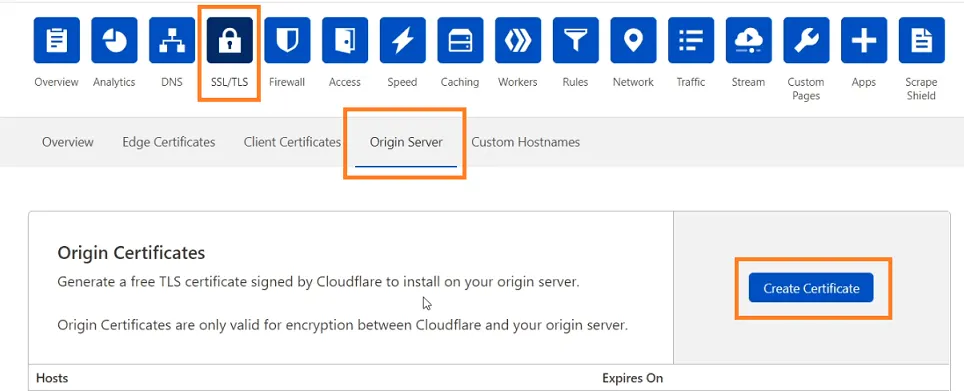Click the Scrape Shield label text
Screen dimensions: 964x391
pos(922,89)
